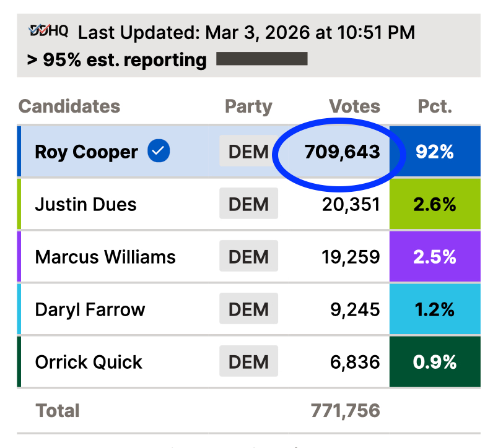Click the light blue 1.2% percentage box
Image resolution: width=498 pixels, height=448 pixels.
click(x=435, y=309)
